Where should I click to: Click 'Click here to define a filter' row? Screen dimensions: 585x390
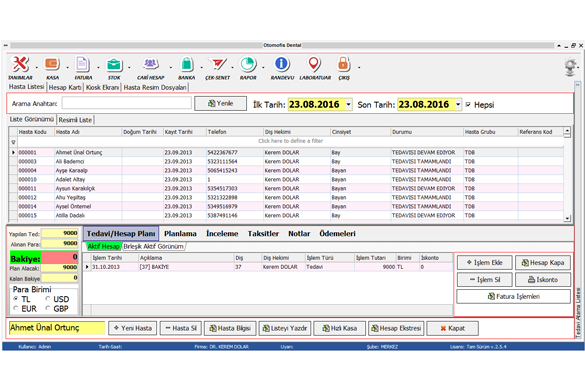point(290,141)
